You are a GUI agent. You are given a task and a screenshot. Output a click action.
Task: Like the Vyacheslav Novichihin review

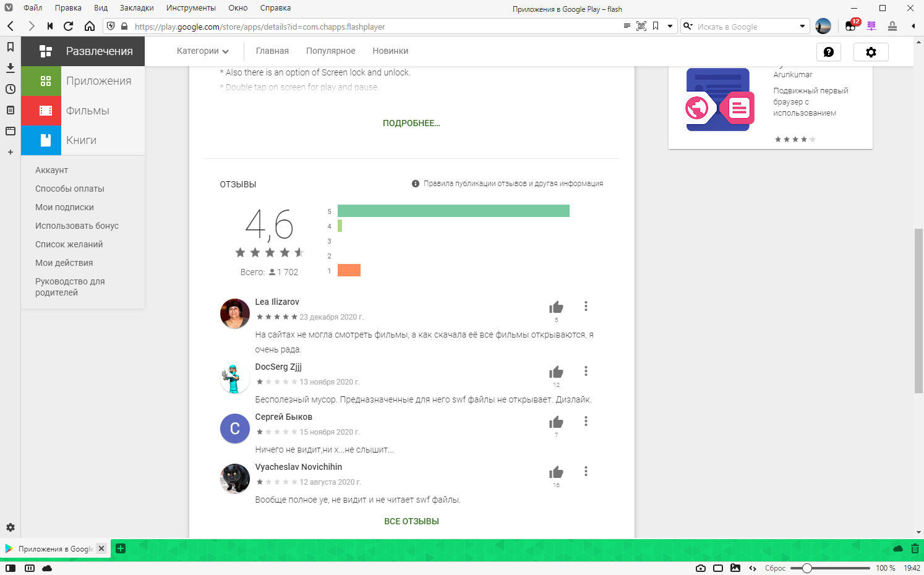pyautogui.click(x=556, y=472)
